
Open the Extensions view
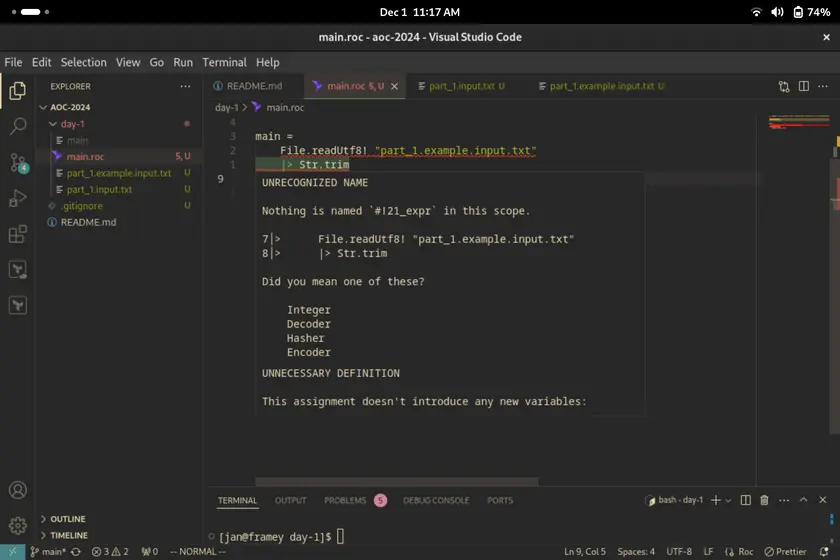tap(17, 234)
